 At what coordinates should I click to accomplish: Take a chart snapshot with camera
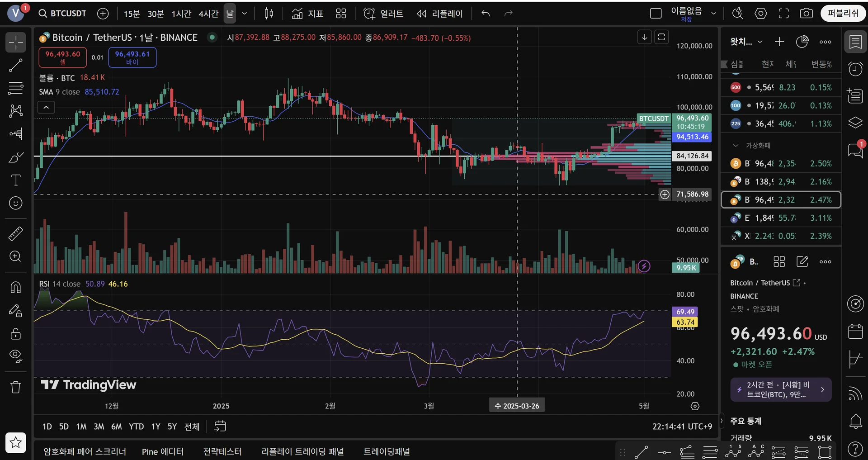(x=806, y=14)
